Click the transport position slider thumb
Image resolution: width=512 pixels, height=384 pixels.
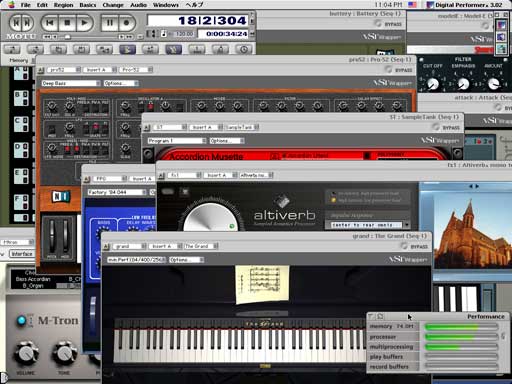68,37
